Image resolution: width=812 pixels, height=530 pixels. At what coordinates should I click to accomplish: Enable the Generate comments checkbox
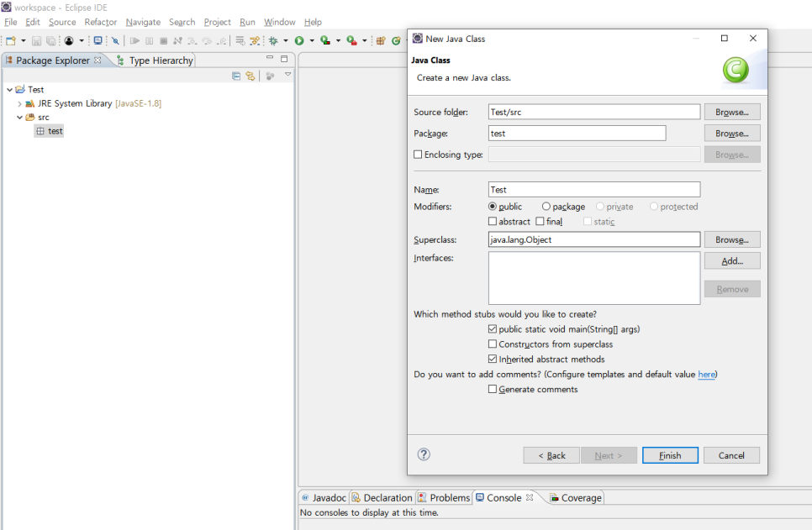point(493,389)
